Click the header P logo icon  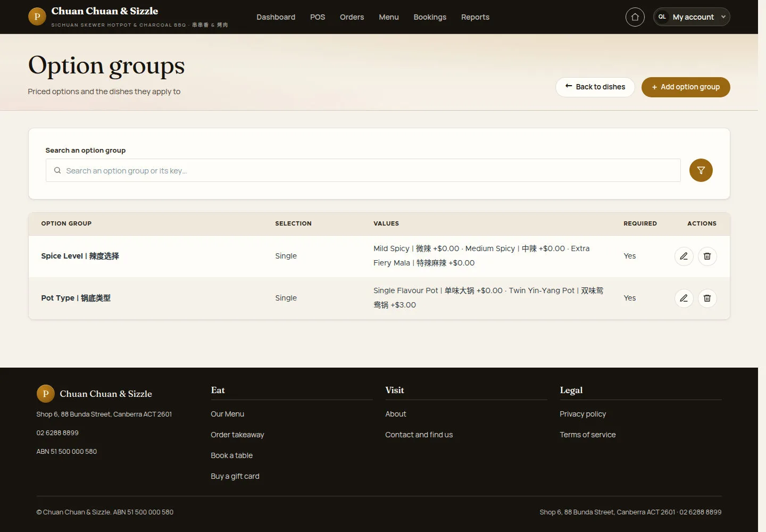37,16
